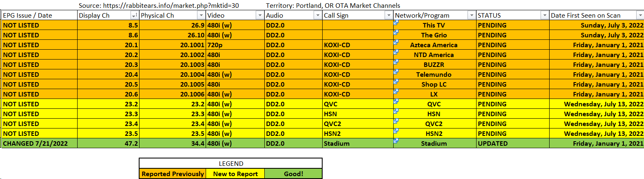Select the Good! green legend swatch

pos(293,174)
